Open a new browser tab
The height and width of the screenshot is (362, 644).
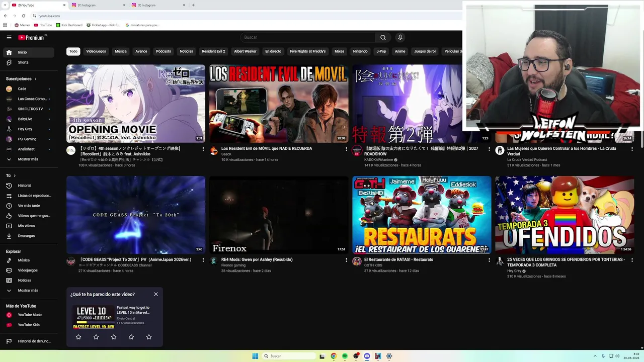point(193,5)
